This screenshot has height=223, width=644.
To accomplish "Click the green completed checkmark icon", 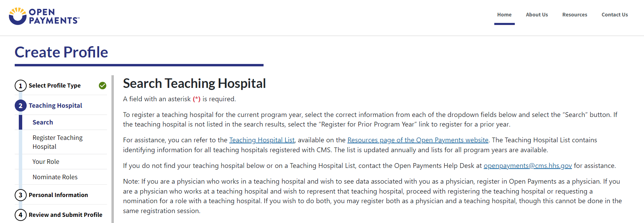I will [103, 86].
